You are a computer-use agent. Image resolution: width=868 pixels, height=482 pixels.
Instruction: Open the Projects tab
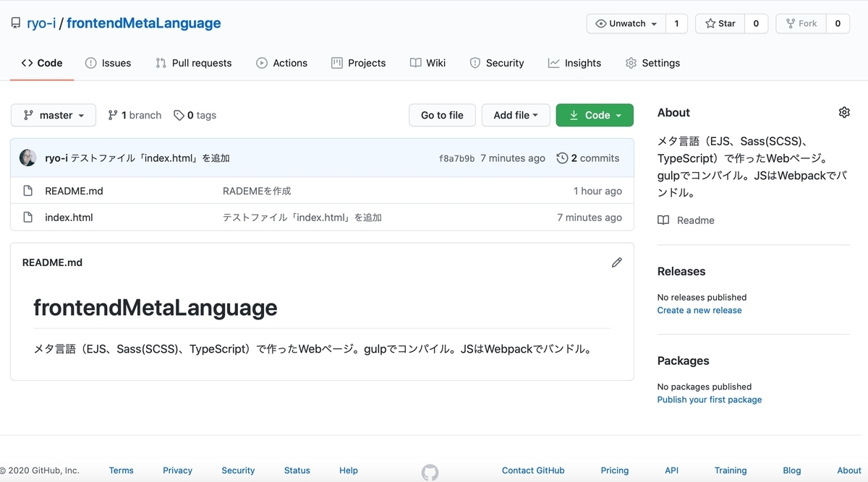(359, 63)
